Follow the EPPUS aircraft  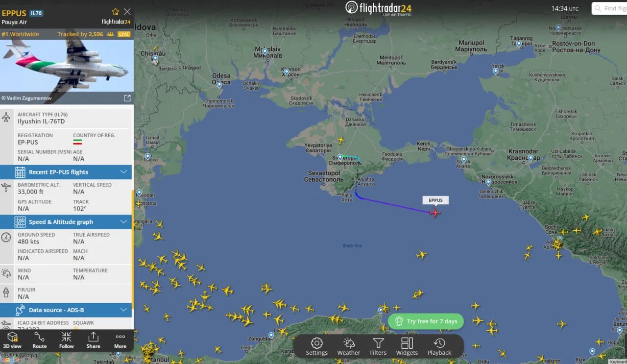pos(67,340)
